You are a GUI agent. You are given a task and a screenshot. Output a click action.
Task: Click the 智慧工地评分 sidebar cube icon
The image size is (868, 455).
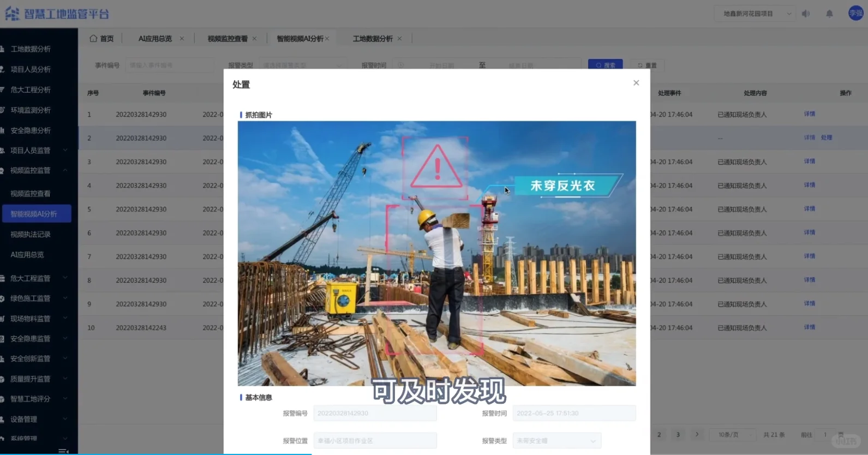(x=3, y=399)
